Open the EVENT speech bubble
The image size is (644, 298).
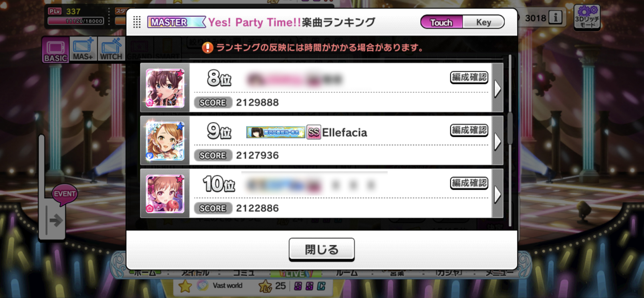[x=65, y=195]
